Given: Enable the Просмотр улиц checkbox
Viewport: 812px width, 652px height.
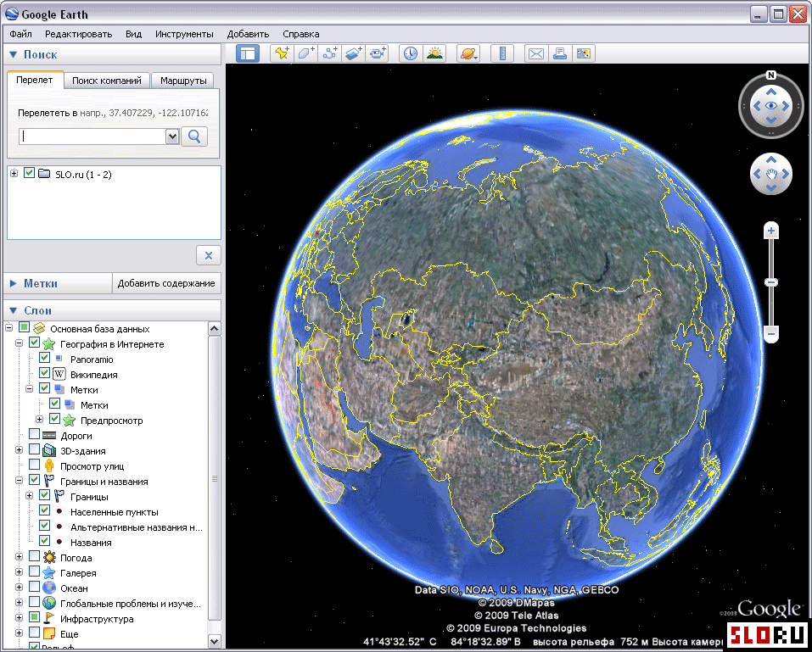Looking at the screenshot, I should point(34,465).
